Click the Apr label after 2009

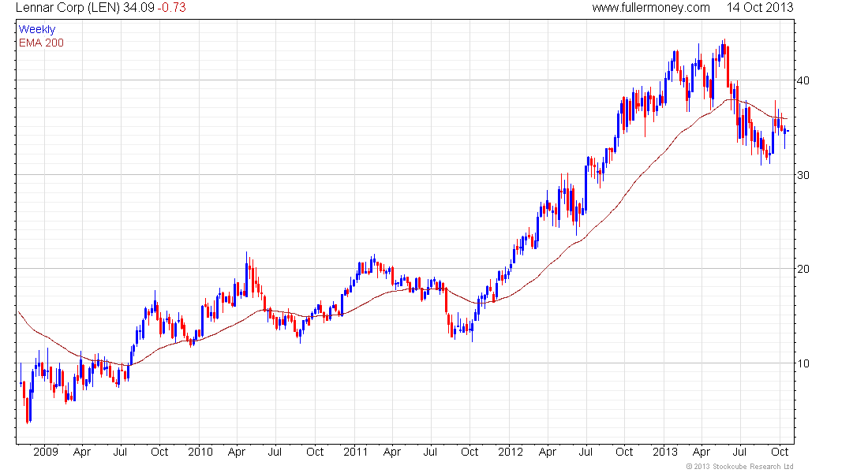tap(82, 452)
